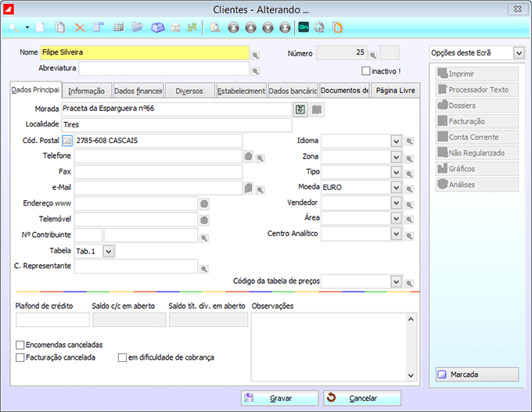Click the duplicate record icon
The height and width of the screenshot is (412, 532).
coord(60,27)
